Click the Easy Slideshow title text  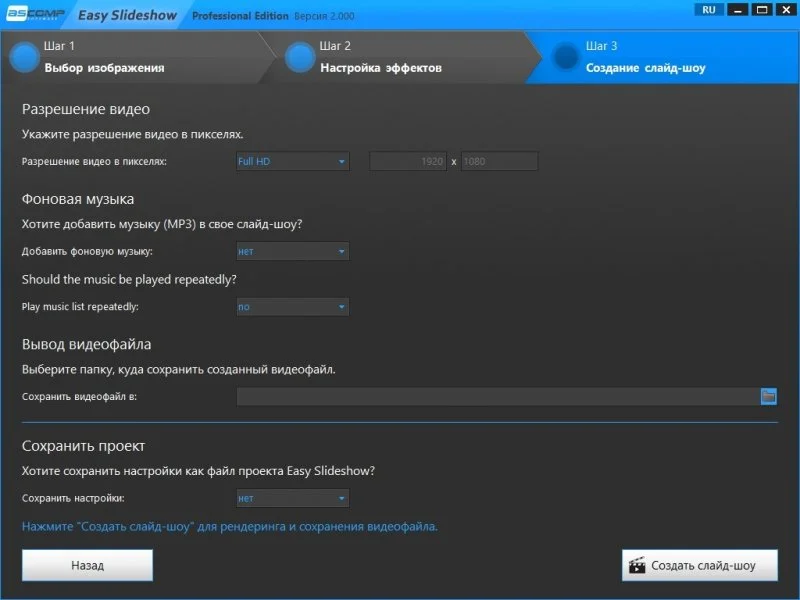point(127,15)
